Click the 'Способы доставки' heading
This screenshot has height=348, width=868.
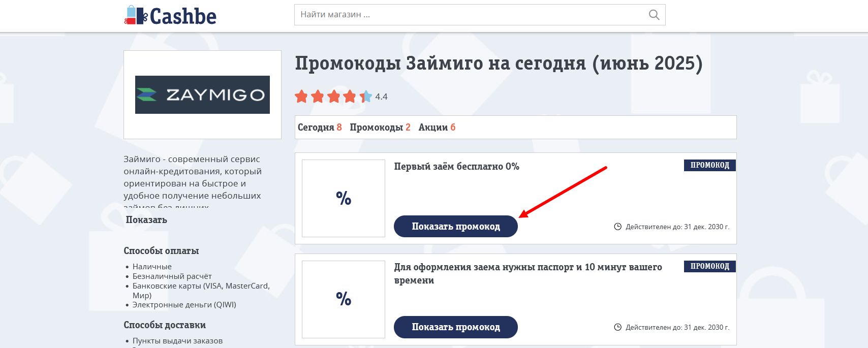point(165,325)
